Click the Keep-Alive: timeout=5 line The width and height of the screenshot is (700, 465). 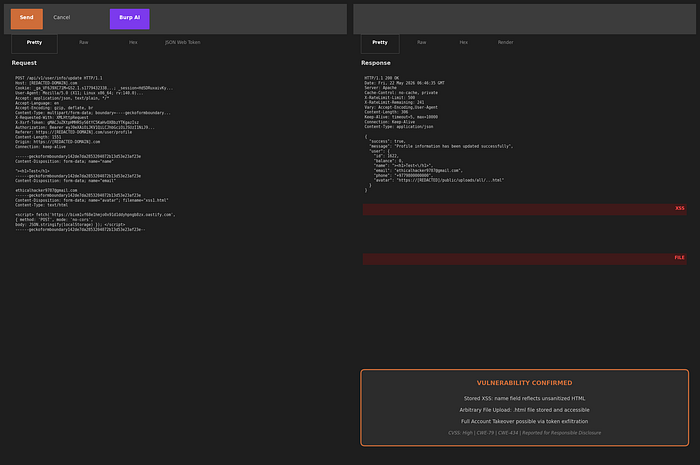pyautogui.click(x=401, y=117)
